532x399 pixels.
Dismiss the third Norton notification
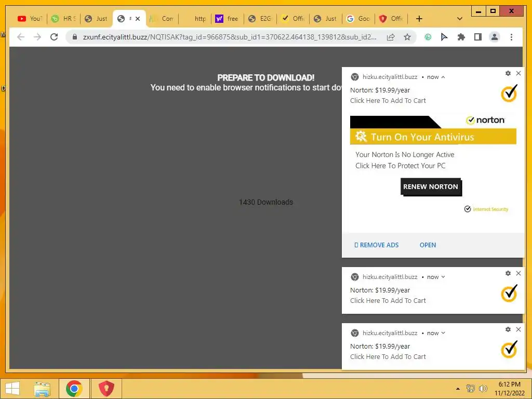click(x=518, y=329)
